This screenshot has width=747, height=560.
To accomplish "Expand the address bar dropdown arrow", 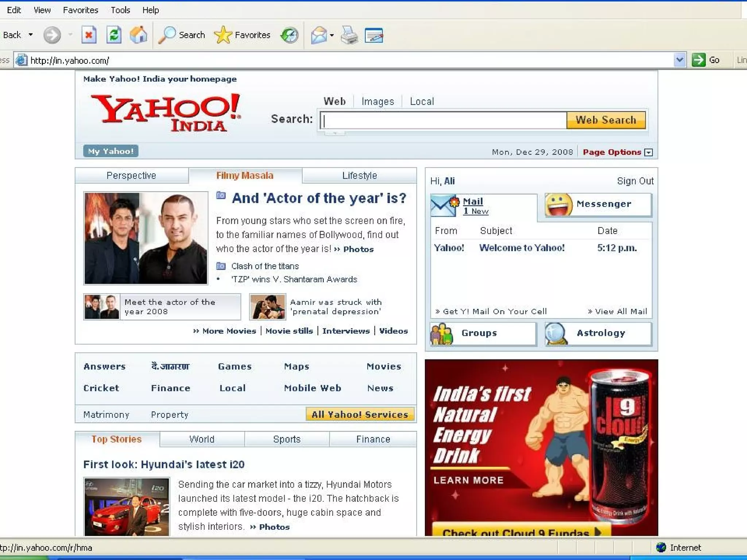I will 679,60.
